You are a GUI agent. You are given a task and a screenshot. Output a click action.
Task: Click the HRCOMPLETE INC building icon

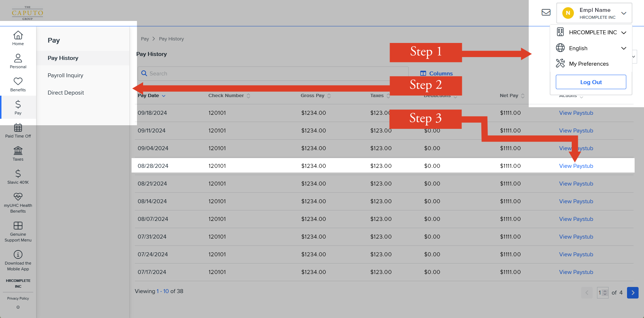point(560,32)
